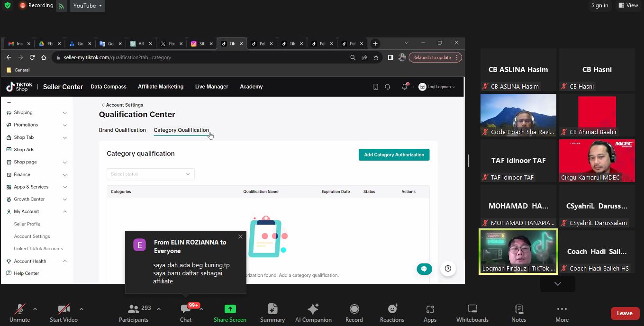Select Code Coach Sha Ravi video tile
Screen dimensions: 644x326
pos(518,115)
